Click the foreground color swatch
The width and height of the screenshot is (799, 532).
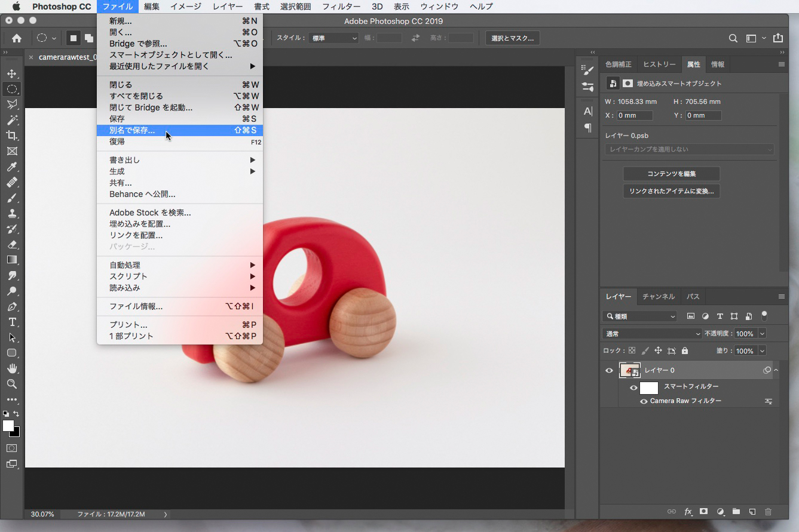click(x=8, y=426)
